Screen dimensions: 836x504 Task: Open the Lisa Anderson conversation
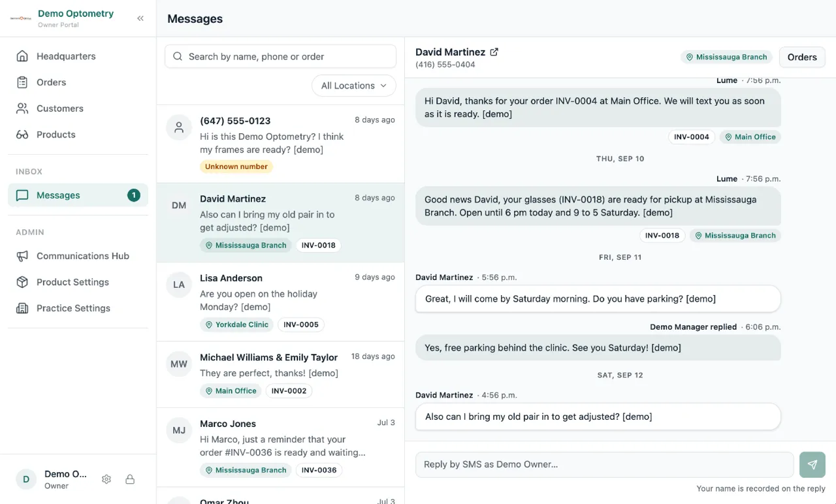click(x=281, y=302)
